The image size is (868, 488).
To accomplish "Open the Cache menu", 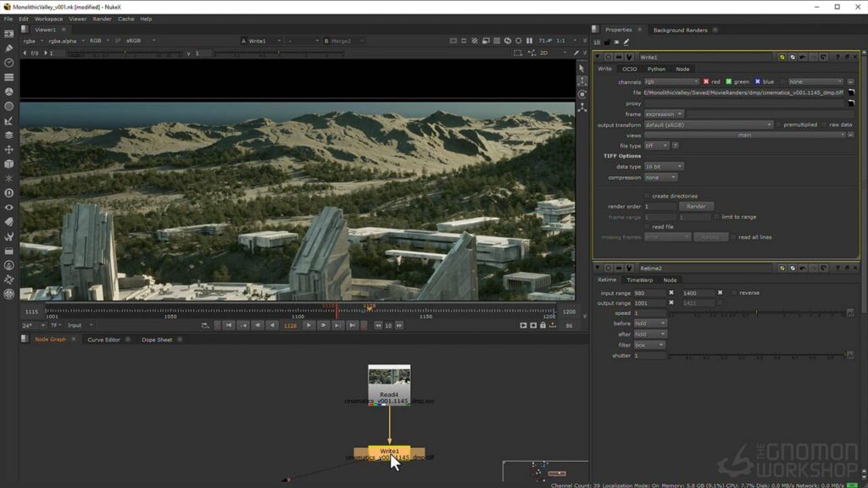I will (125, 19).
